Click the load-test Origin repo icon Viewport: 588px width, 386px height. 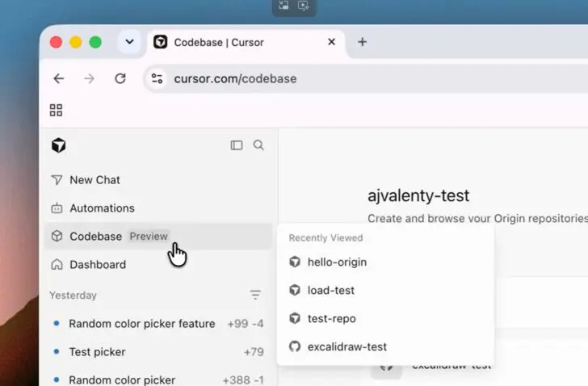coord(295,290)
